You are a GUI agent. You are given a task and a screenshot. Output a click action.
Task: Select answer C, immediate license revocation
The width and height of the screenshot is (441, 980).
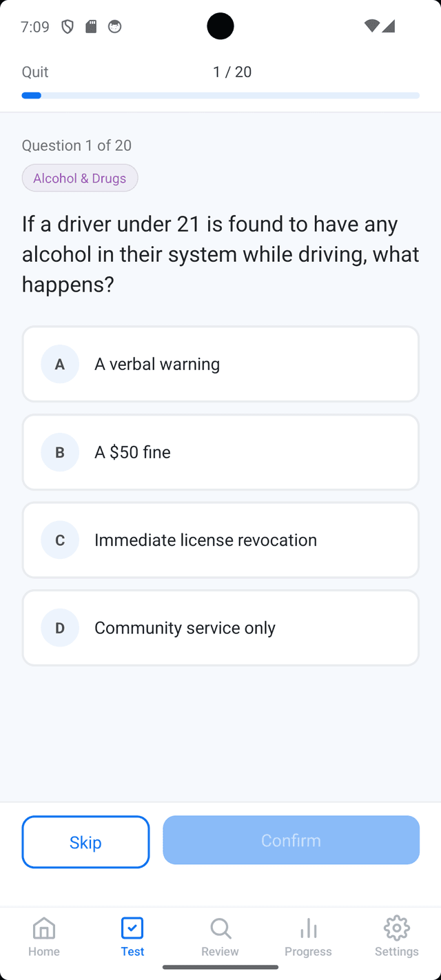[220, 540]
